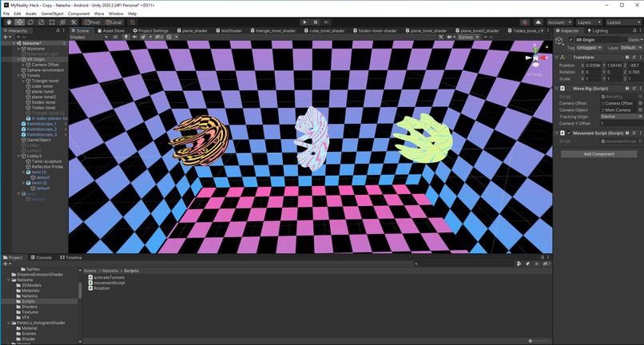Select the Shaders folder in Project tree

pos(29,307)
